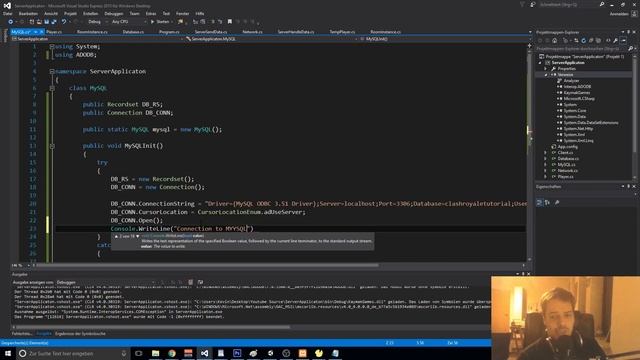
Task: Expand the Client.cs node
Action: (x=546, y=153)
